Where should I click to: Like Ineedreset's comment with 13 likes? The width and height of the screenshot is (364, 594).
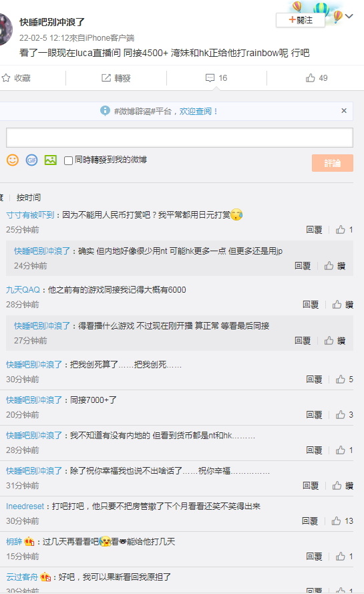[x=336, y=521]
